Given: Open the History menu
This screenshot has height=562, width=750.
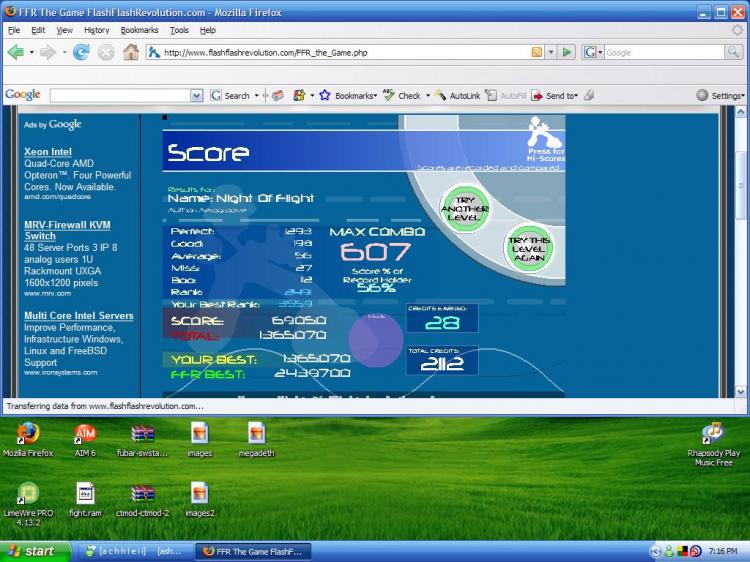Looking at the screenshot, I should 96,30.
